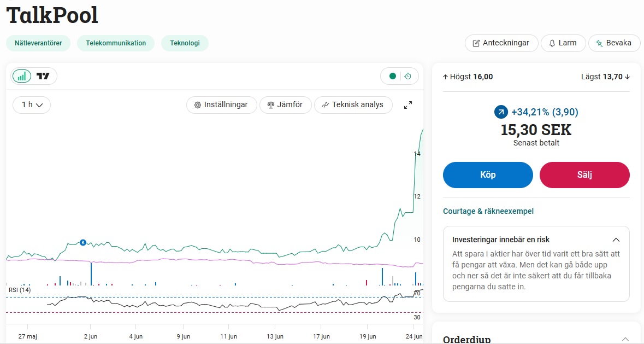Open the 1 h interval dropdown
The image size is (644, 344).
click(x=32, y=105)
